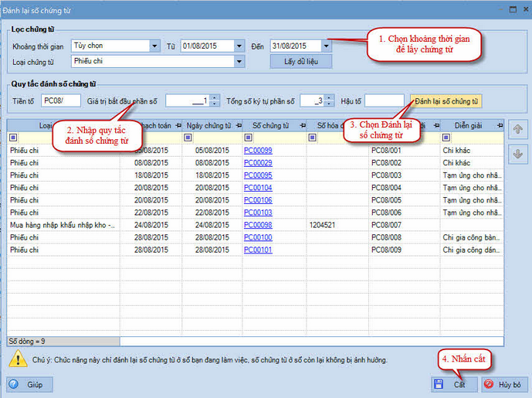Select invoice number cell 1204521
The image size is (532, 398).
tap(337, 225)
